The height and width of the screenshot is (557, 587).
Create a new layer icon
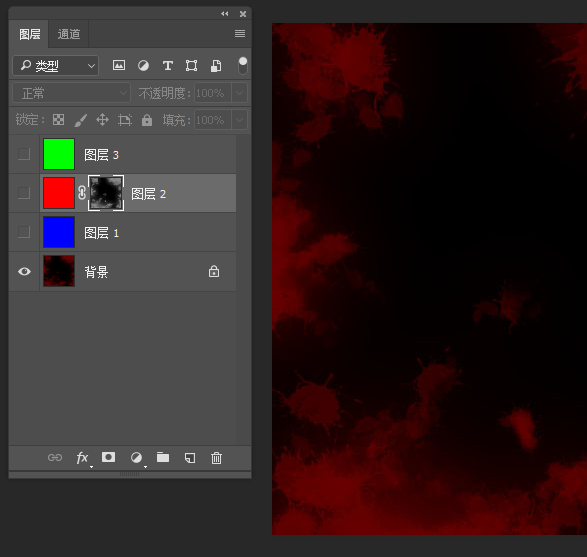[x=190, y=458]
